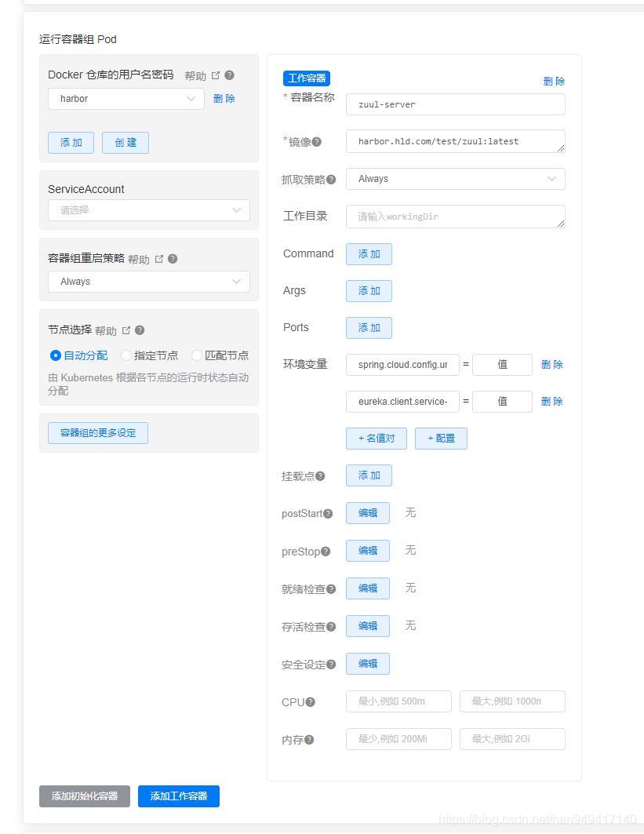Select the 自动分配 radio option
Viewport: 644px width, 834px height.
coord(56,355)
